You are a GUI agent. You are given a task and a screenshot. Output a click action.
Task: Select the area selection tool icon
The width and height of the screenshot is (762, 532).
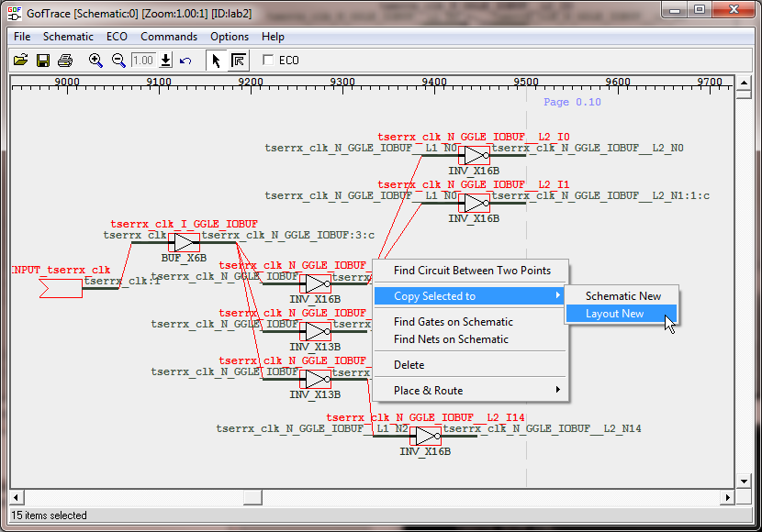238,61
